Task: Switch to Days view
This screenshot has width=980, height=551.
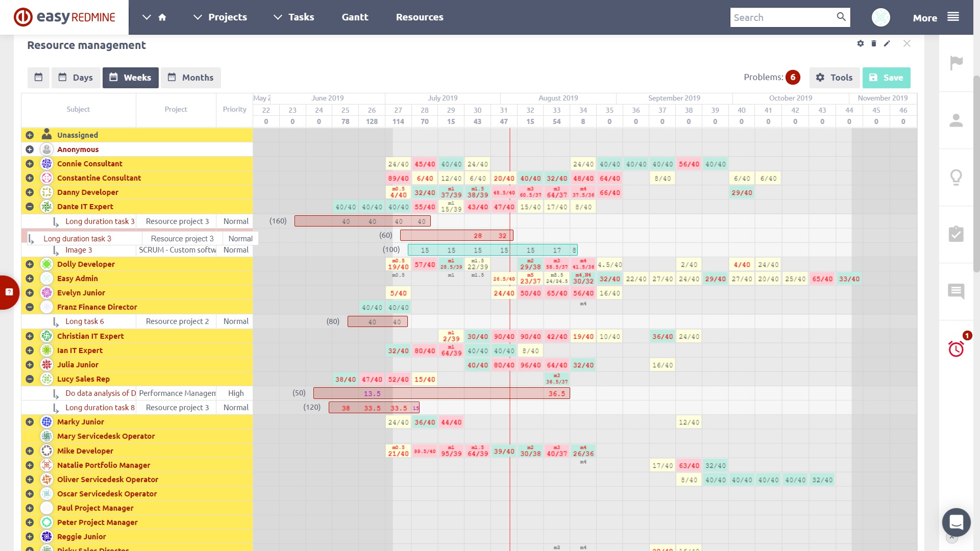Action: (76, 78)
